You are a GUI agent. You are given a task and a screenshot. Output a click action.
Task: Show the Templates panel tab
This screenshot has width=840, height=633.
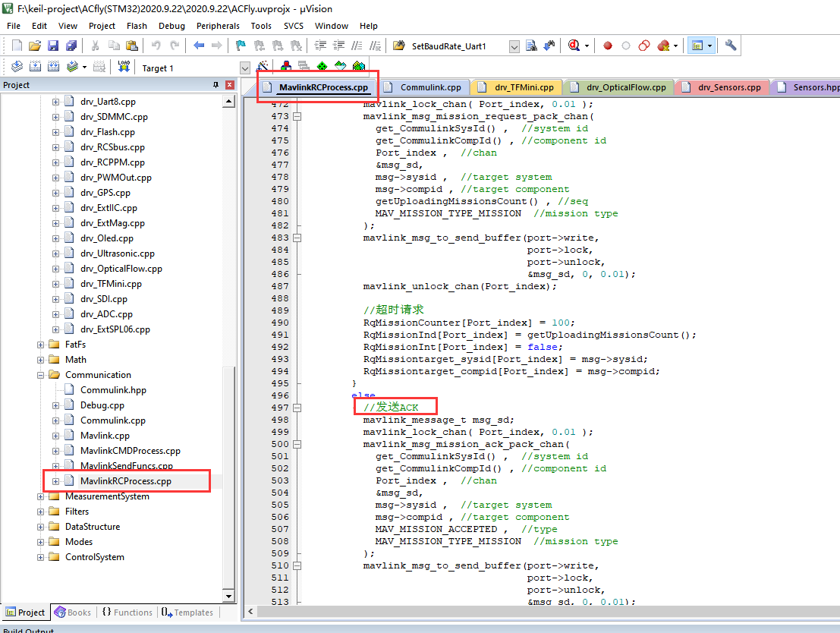pyautogui.click(x=187, y=612)
